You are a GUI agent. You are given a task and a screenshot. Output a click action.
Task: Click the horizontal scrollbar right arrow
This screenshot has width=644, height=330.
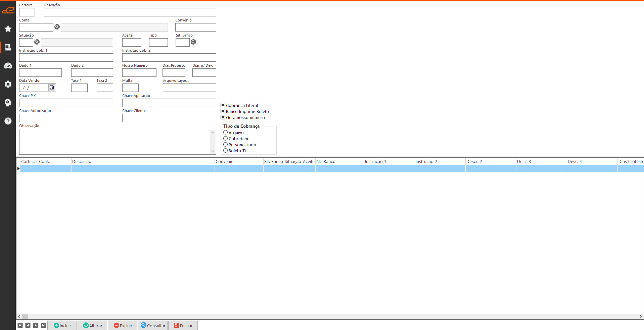(x=641, y=316)
